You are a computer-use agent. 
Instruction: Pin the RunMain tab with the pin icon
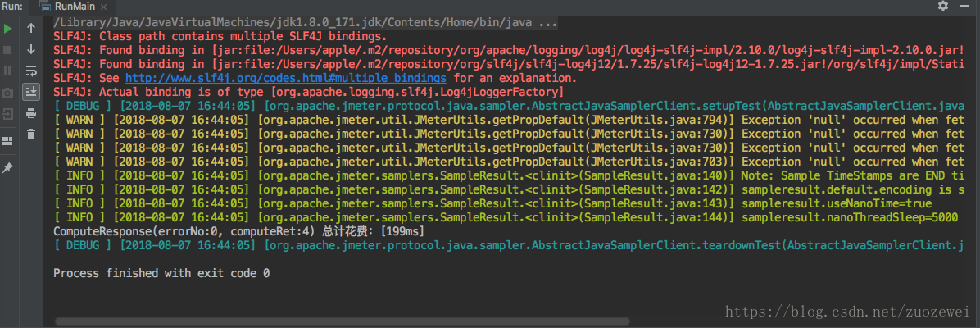tap(7, 168)
